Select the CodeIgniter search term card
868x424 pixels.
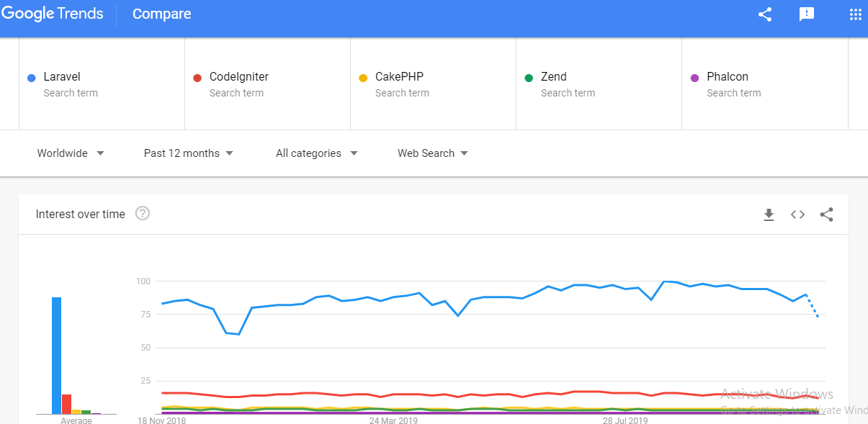267,84
